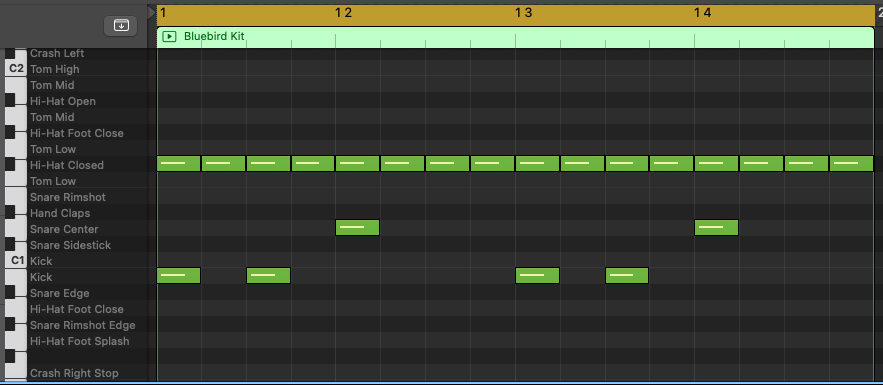The image size is (883, 385).
Task: Click the black key beside Snare Sidestick
Action: 10,244
